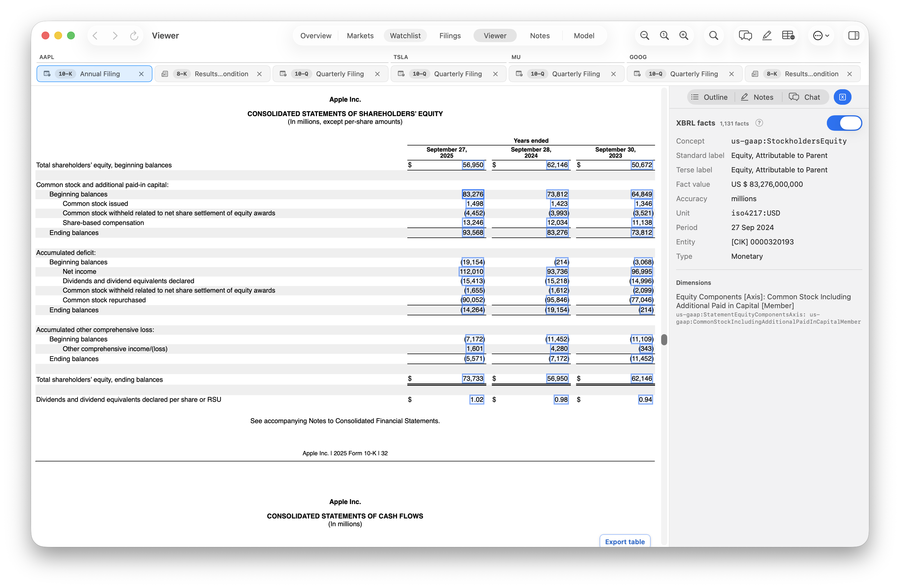The height and width of the screenshot is (588, 900).
Task: Close the TSLA 10-Q Quarterly Filing tab
Action: [x=495, y=74]
